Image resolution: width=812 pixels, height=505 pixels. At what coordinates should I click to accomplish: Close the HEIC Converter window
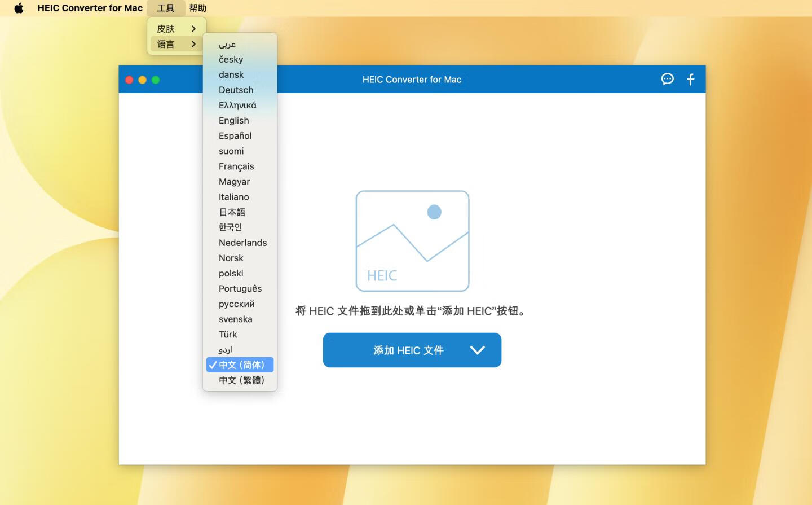pos(129,80)
